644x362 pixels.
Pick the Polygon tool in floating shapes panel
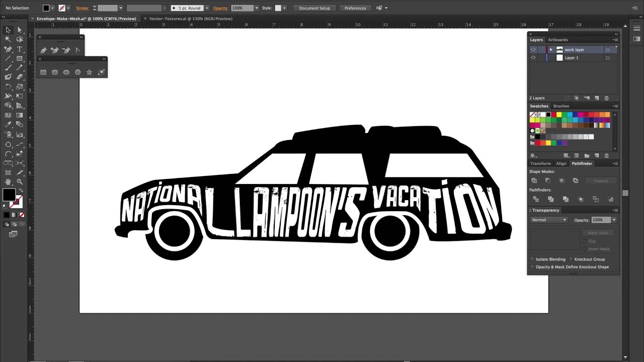pos(77,72)
